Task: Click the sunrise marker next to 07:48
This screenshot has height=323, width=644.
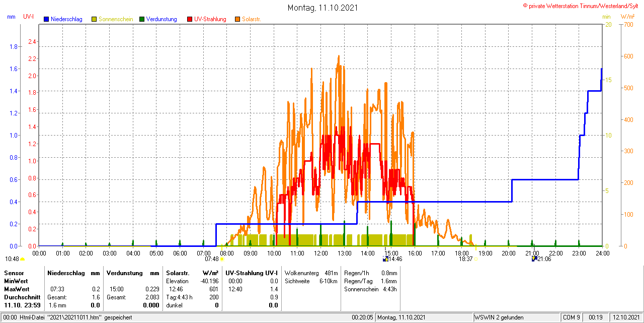Action: pos(222,259)
